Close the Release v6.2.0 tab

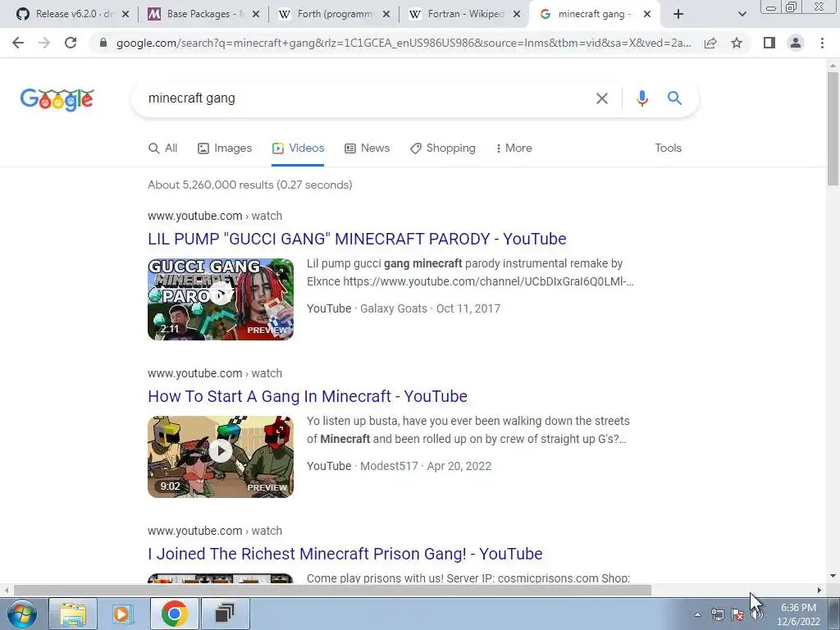click(126, 14)
